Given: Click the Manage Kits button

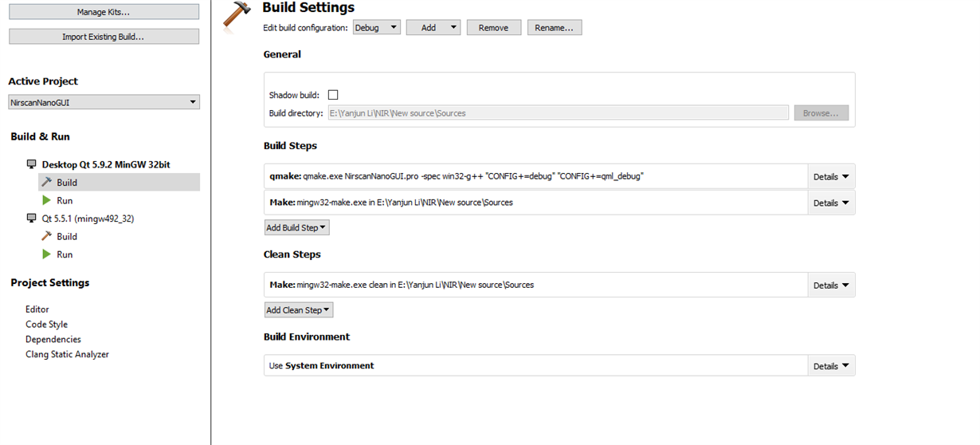Looking at the screenshot, I should (x=104, y=12).
